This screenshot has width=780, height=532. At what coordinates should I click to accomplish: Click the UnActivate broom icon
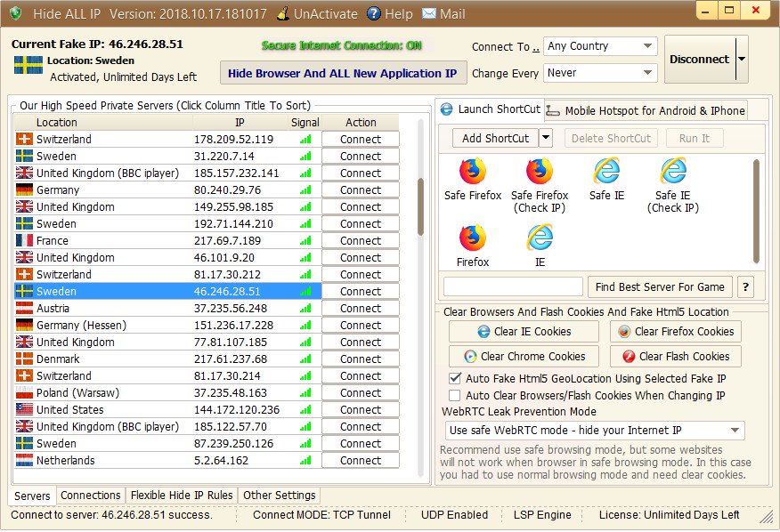[x=283, y=13]
